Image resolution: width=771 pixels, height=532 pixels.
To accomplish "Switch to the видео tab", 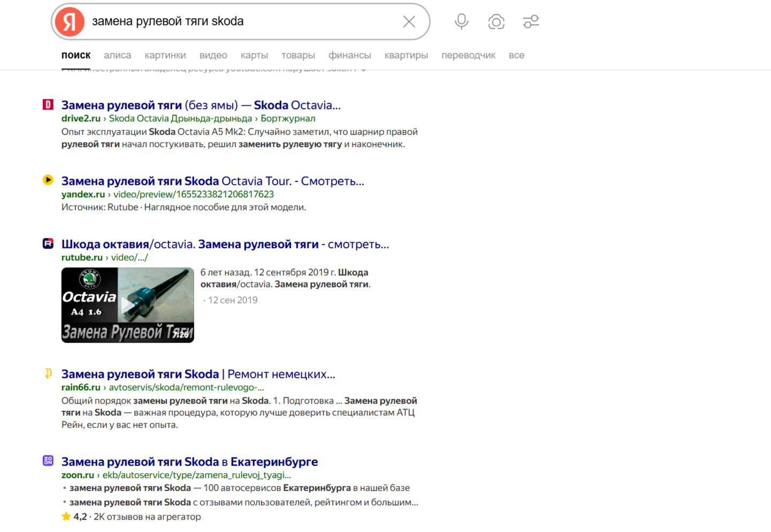I will click(213, 55).
